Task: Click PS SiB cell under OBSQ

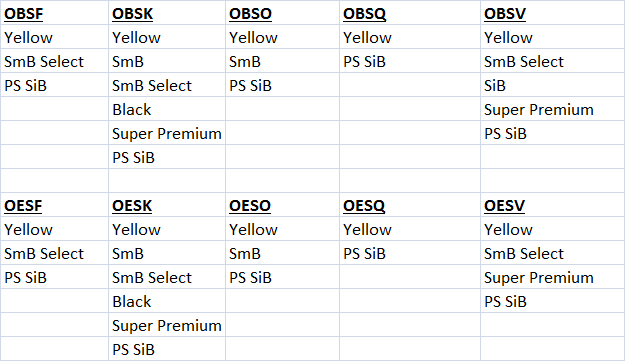Action: 410,61
